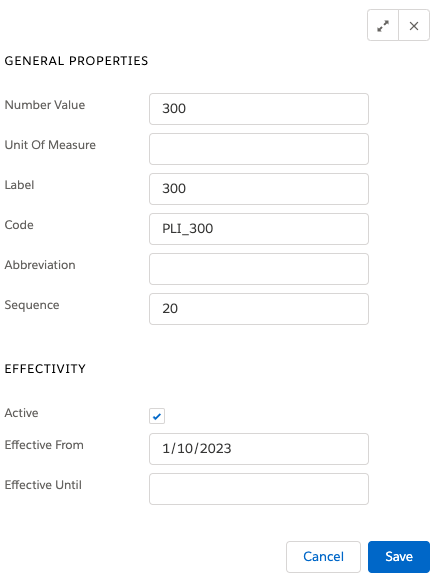This screenshot has height=578, width=436.
Task: Click the Number Value input field
Action: [259, 109]
